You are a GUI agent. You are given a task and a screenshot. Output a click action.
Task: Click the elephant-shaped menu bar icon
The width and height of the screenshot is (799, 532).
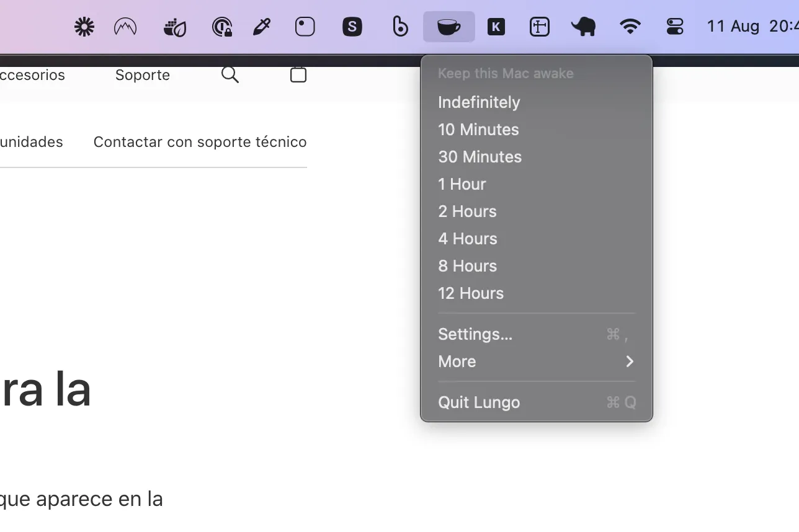[x=583, y=26]
